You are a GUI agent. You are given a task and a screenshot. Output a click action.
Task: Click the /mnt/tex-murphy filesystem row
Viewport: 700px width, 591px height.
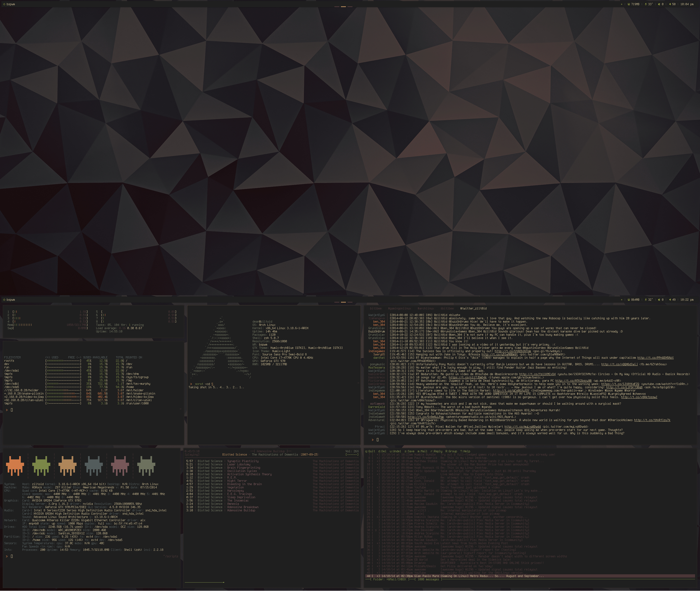(78, 384)
